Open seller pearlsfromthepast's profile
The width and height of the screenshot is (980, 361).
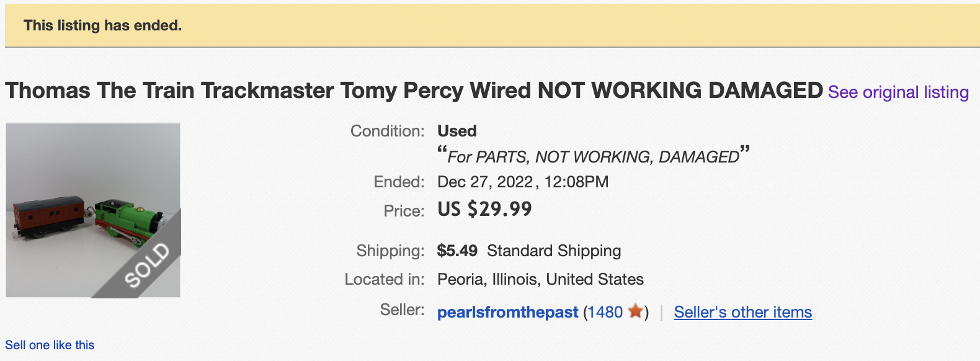click(507, 312)
